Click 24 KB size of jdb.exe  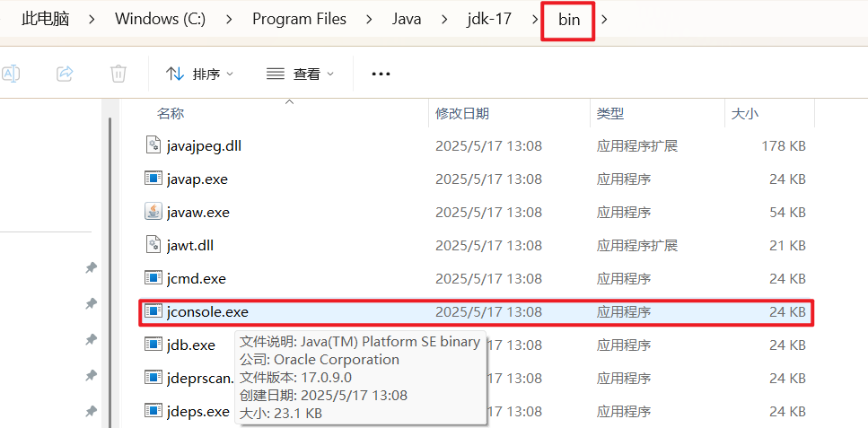point(786,345)
